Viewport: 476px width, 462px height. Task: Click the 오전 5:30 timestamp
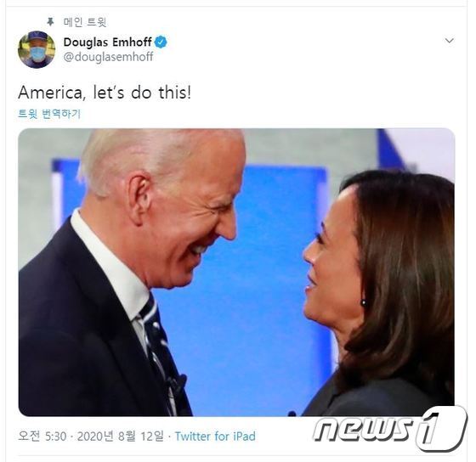42,437
